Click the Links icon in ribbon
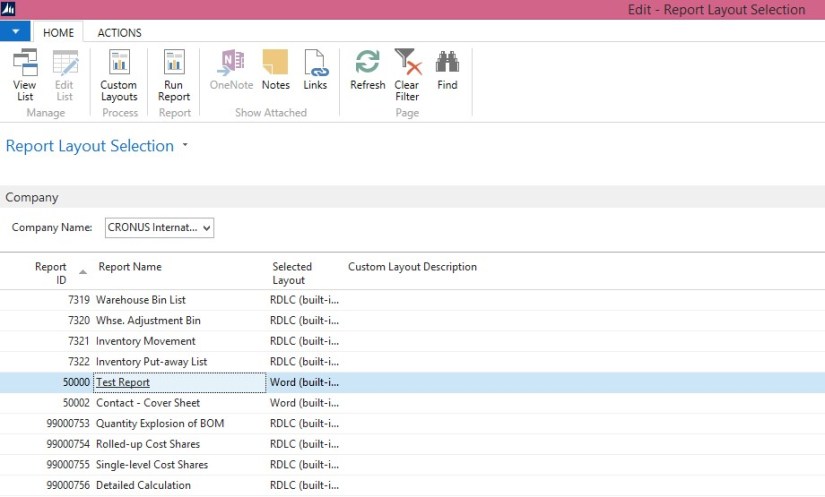The width and height of the screenshot is (825, 497). 315,70
